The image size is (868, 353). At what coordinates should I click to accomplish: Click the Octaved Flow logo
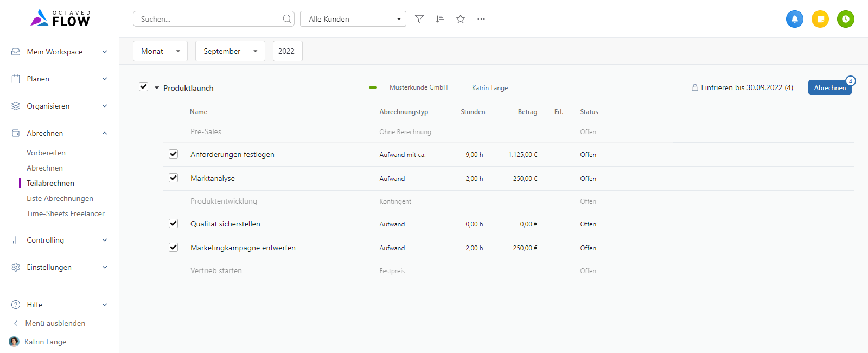click(x=60, y=18)
